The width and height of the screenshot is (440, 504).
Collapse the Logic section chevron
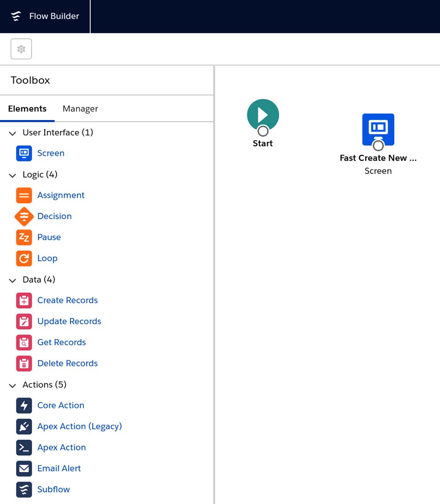(12, 175)
